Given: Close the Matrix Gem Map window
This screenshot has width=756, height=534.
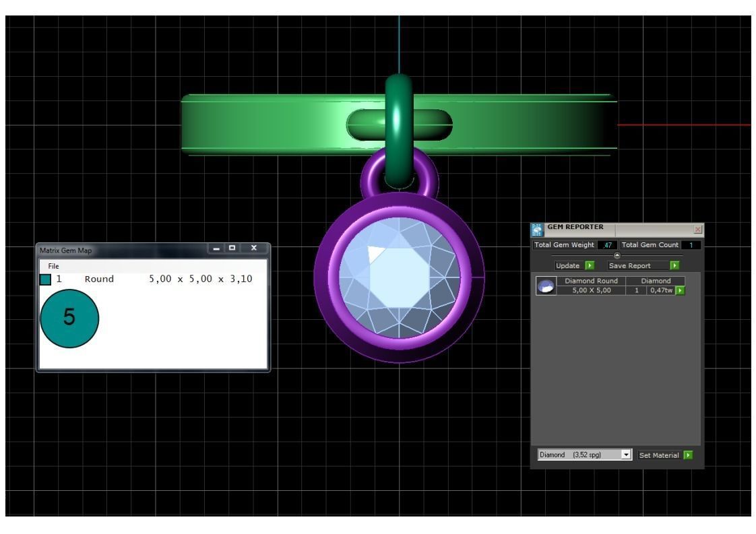Looking at the screenshot, I should [x=253, y=248].
